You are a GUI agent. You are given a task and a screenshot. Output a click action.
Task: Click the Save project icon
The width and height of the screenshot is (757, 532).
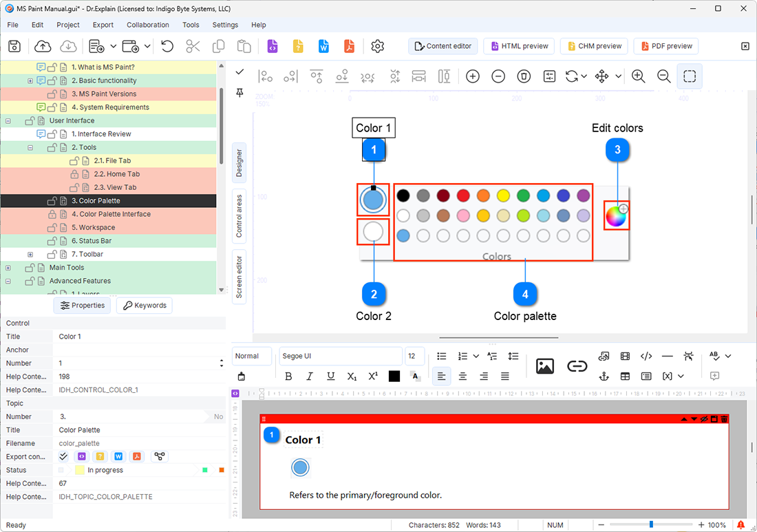pos(14,46)
